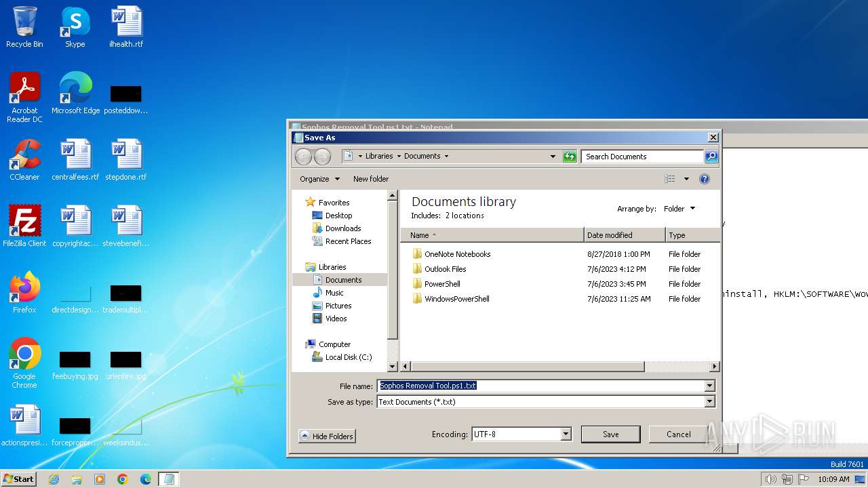Open the Change your view icon

pyautogui.click(x=670, y=179)
